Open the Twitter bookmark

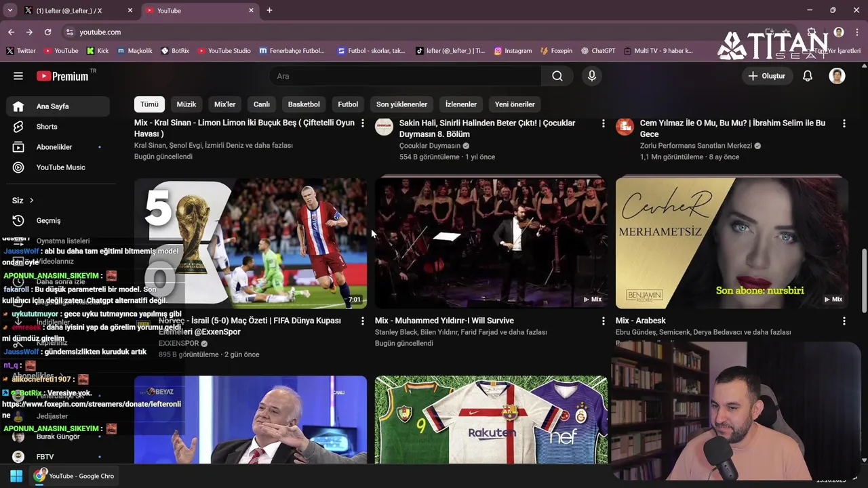[x=21, y=51]
